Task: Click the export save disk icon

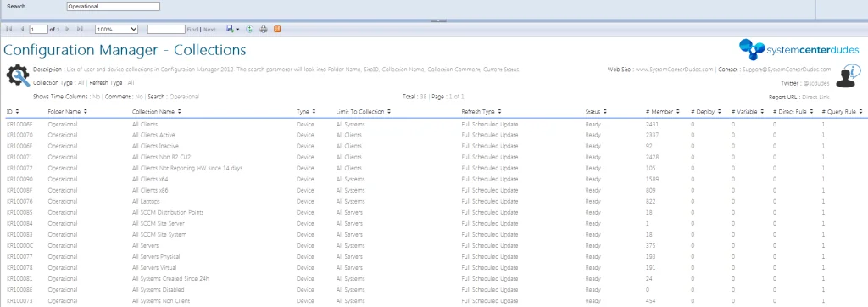Action: pyautogui.click(x=230, y=29)
